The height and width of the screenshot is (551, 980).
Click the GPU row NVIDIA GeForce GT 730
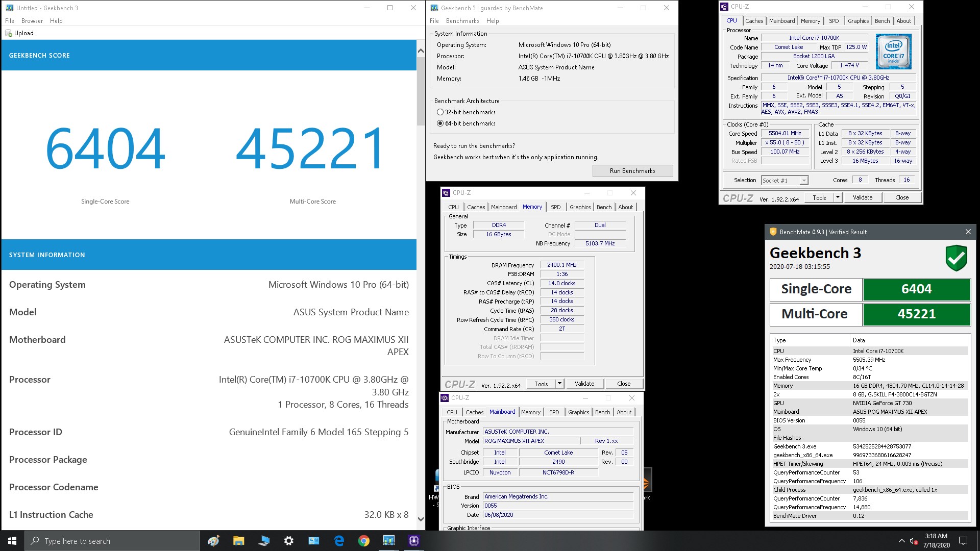point(869,403)
